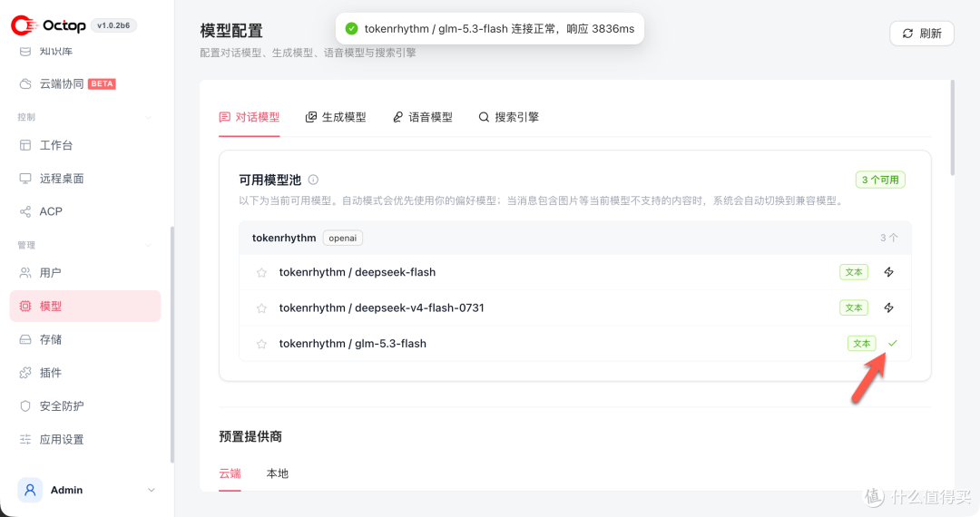This screenshot has width=980, height=517.
Task: Select the tokenrhythm / deepseek-flash model name
Action: tap(358, 272)
